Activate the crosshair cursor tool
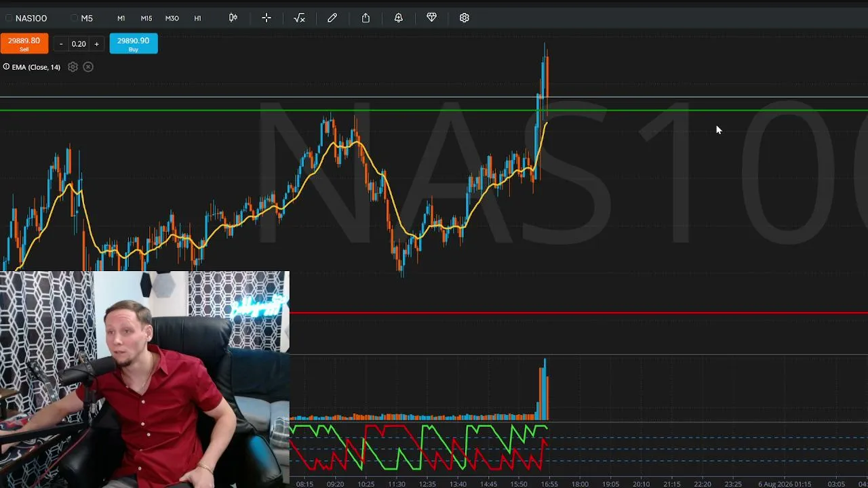The height and width of the screenshot is (488, 868). (x=267, y=18)
